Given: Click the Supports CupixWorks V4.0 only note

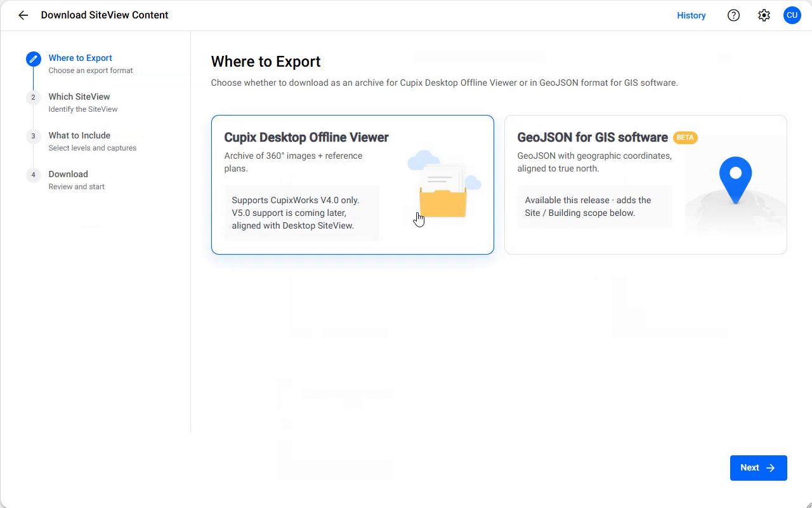Looking at the screenshot, I should point(302,213).
